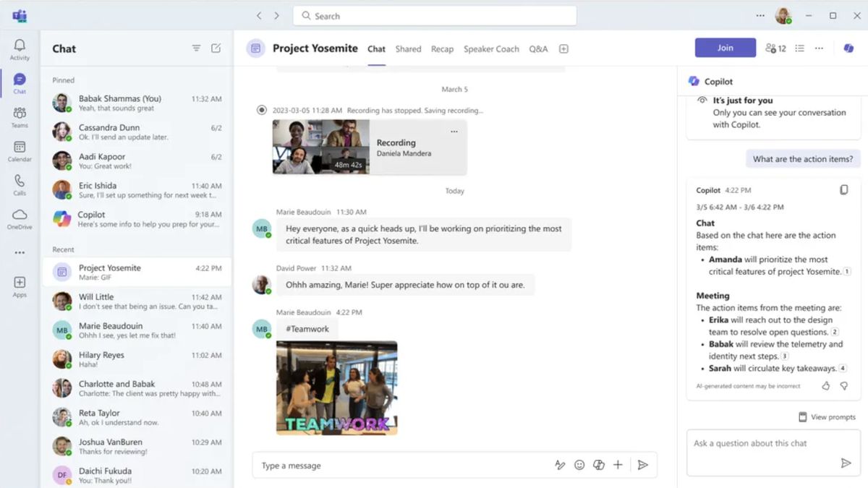Open citation 2 after design team item
The height and width of the screenshot is (488, 868).
pos(835,333)
